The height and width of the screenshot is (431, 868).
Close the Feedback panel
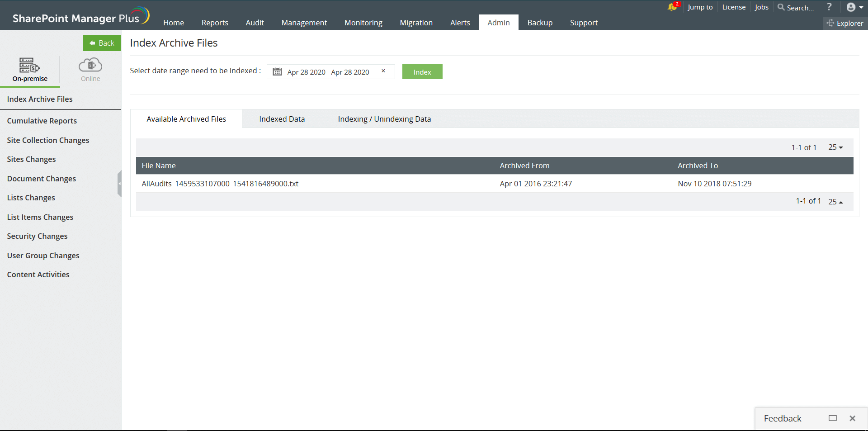click(853, 418)
